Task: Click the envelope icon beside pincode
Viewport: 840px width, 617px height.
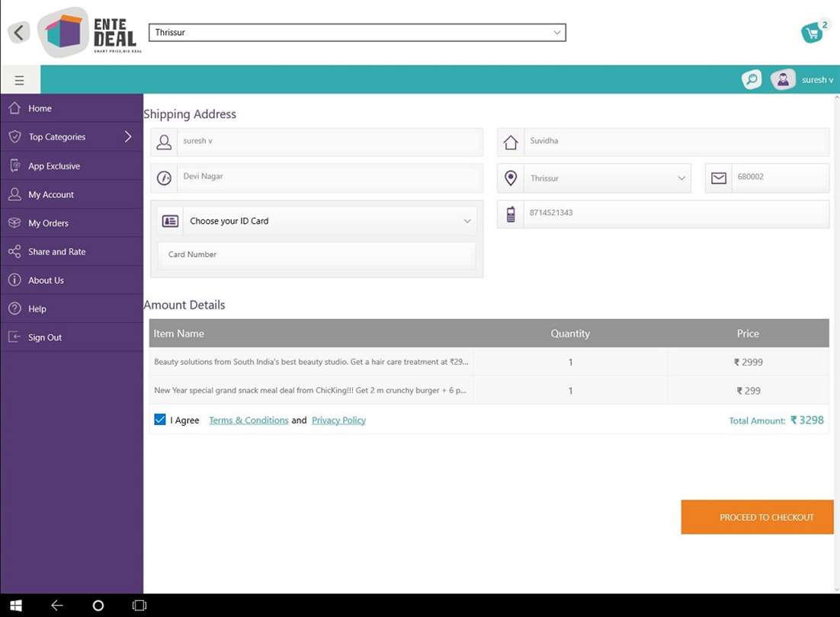Action: pos(718,178)
